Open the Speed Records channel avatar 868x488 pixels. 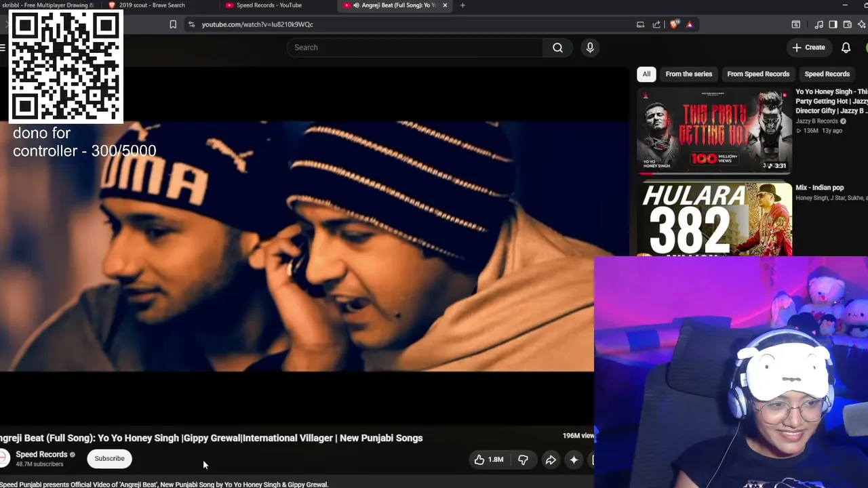[x=3, y=458]
